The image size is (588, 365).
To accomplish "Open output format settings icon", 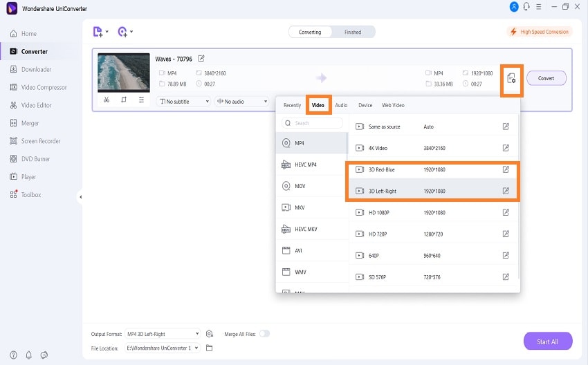I will (511, 79).
